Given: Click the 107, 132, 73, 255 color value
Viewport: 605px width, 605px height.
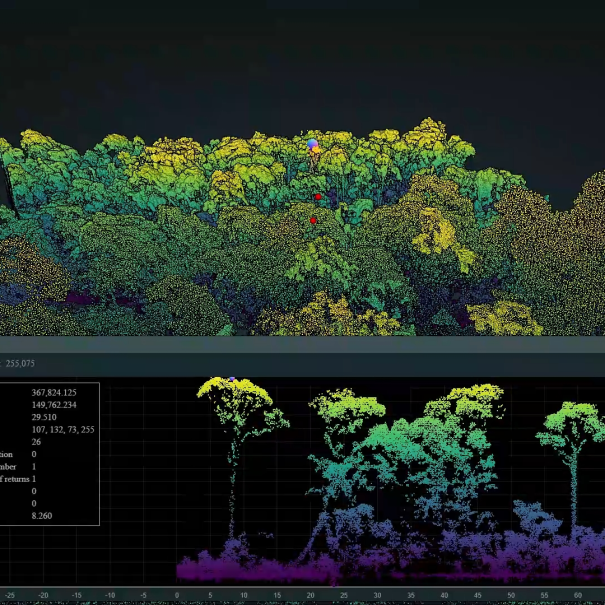Looking at the screenshot, I should click(62, 429).
